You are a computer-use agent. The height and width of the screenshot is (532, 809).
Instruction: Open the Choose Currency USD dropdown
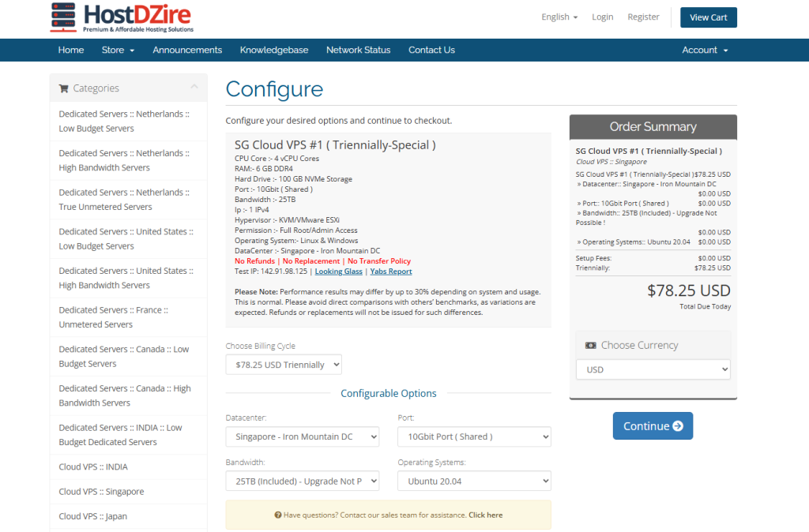(653, 369)
